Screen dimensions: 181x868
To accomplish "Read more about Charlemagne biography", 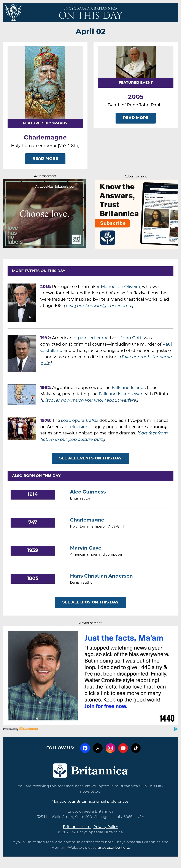I will click(45, 158).
